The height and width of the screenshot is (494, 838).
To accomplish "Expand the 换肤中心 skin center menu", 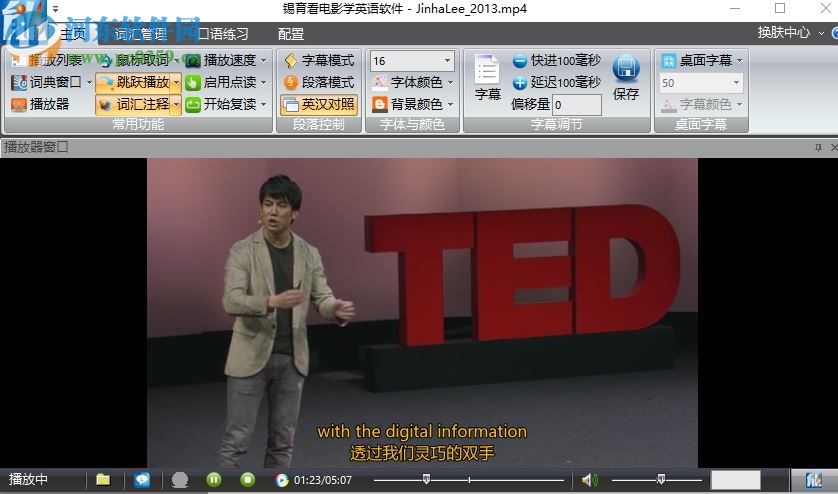I will pyautogui.click(x=821, y=33).
